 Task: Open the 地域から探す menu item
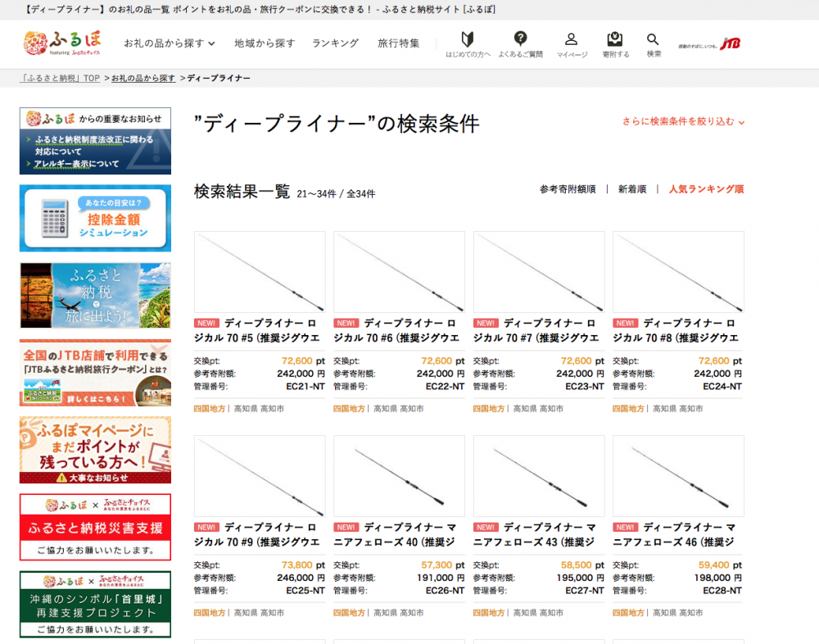[x=265, y=43]
